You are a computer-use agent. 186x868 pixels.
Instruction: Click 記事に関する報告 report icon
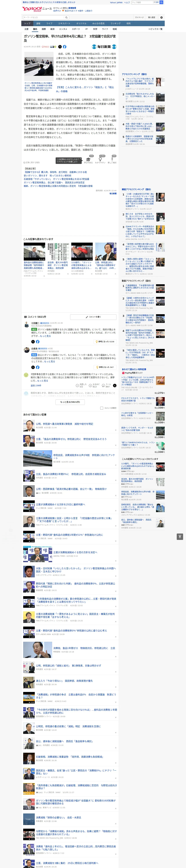(x=31, y=162)
